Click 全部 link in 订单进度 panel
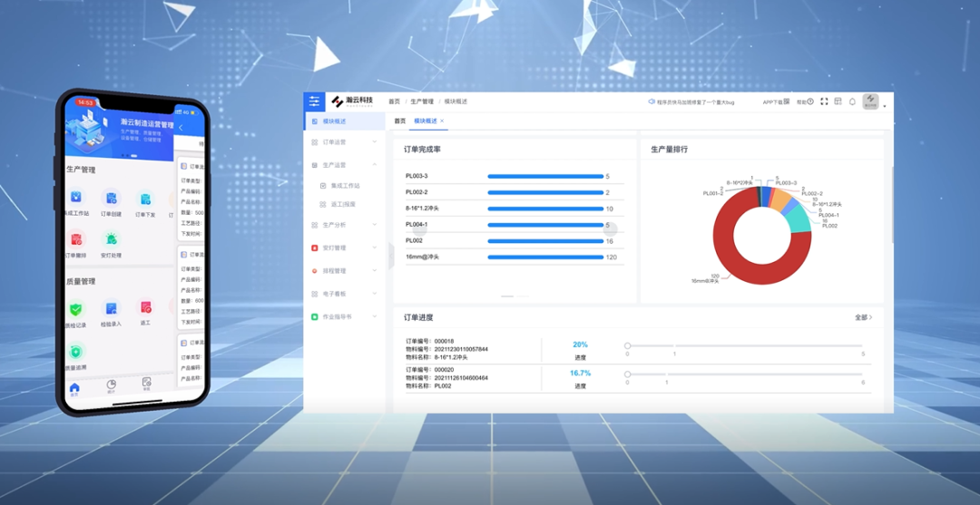 863,317
